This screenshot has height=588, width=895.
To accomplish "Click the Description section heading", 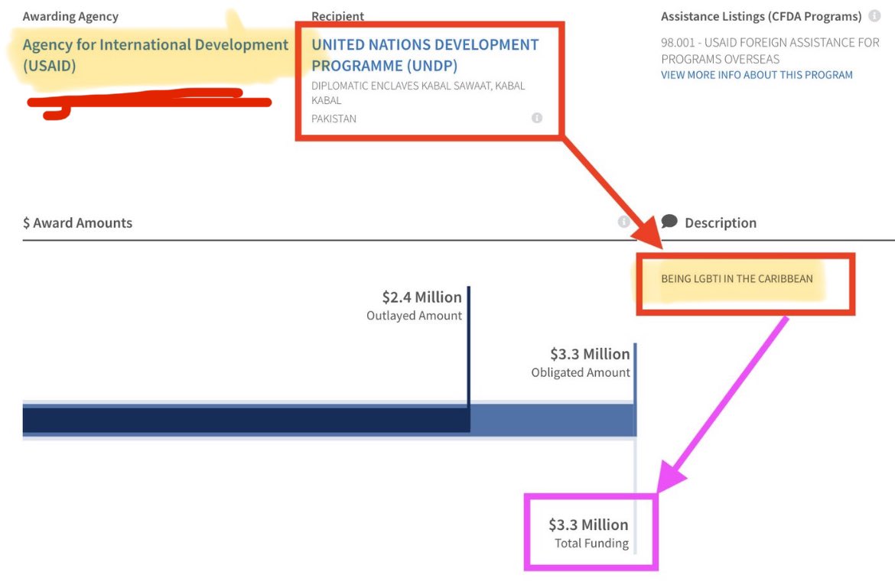I will click(x=721, y=223).
